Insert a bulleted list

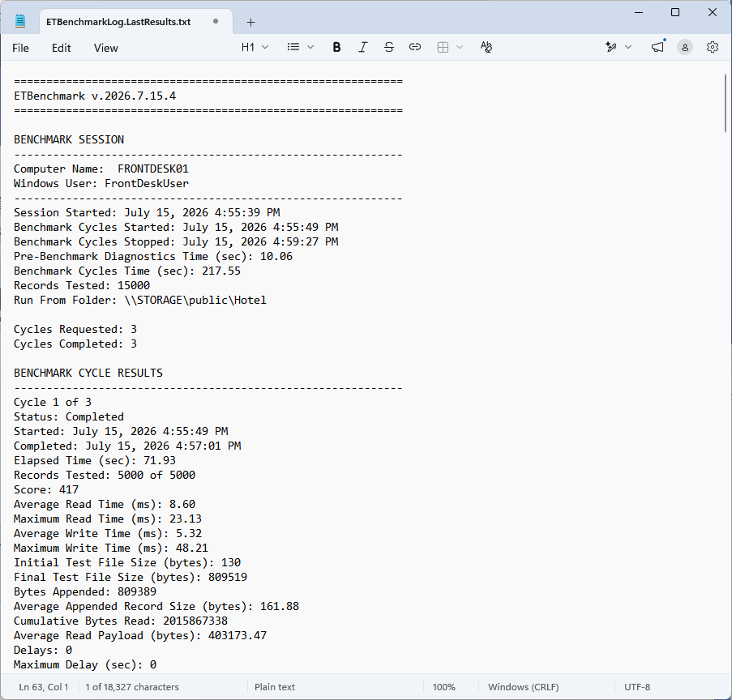[293, 47]
